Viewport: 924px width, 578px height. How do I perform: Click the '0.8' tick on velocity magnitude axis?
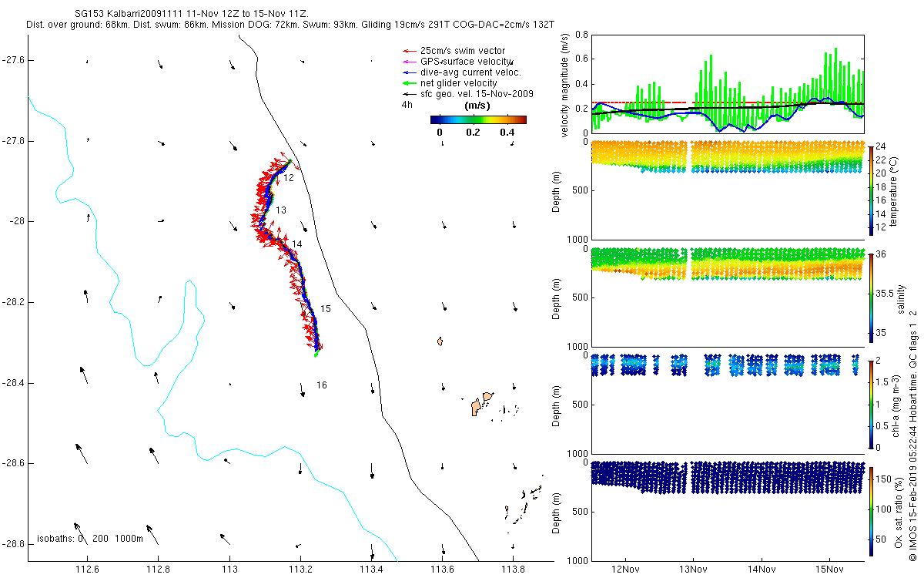click(581, 35)
